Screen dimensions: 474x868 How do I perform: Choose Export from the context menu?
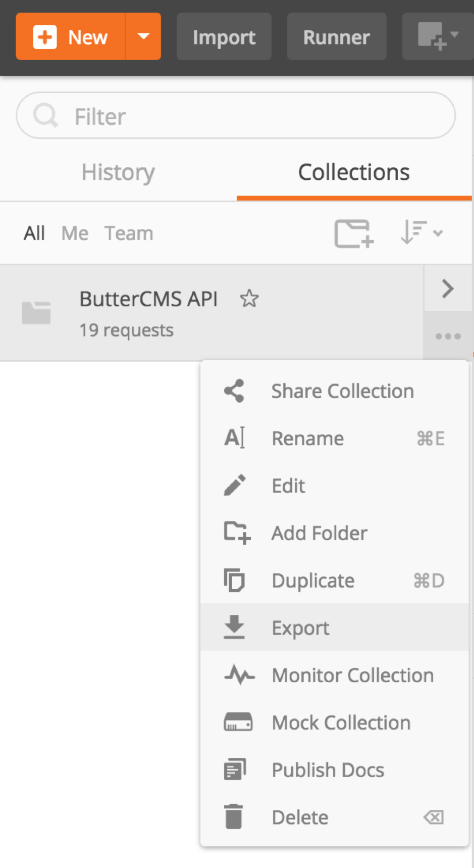[x=300, y=628]
